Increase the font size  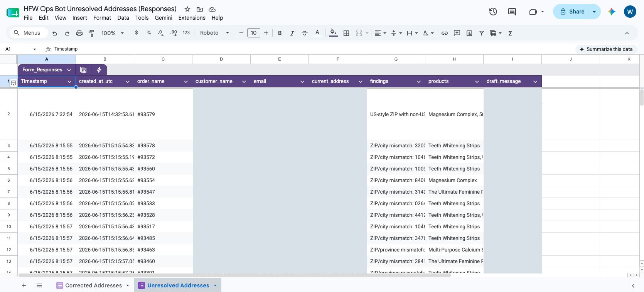coord(266,33)
